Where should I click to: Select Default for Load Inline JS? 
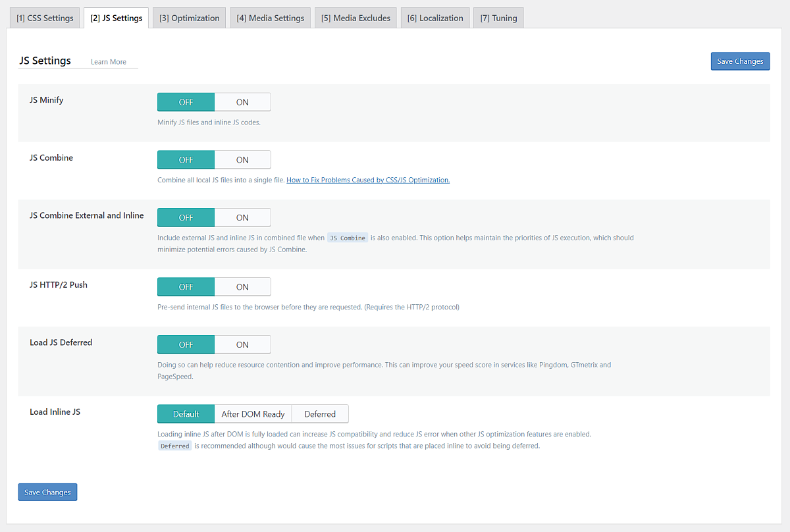(x=186, y=413)
